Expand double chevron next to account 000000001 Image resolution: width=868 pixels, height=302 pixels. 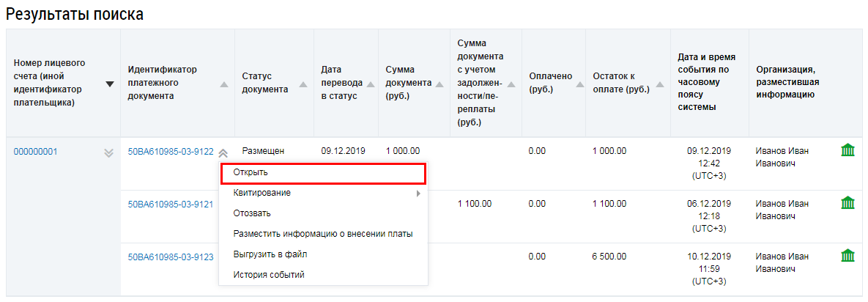click(x=109, y=152)
